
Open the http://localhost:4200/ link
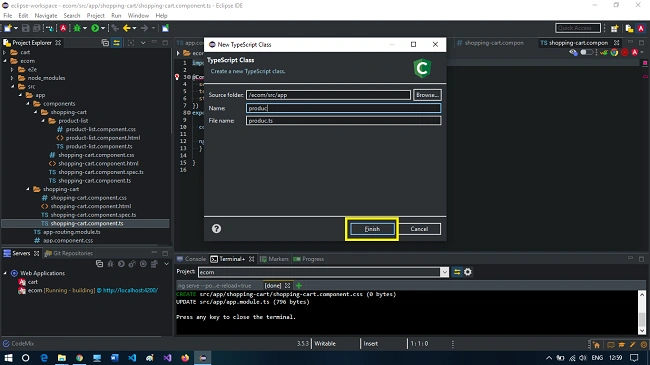(x=130, y=290)
